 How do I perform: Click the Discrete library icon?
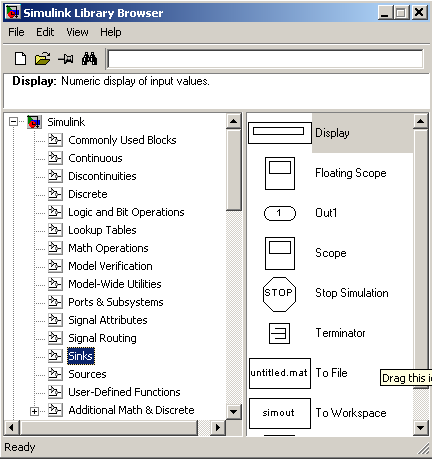55,194
